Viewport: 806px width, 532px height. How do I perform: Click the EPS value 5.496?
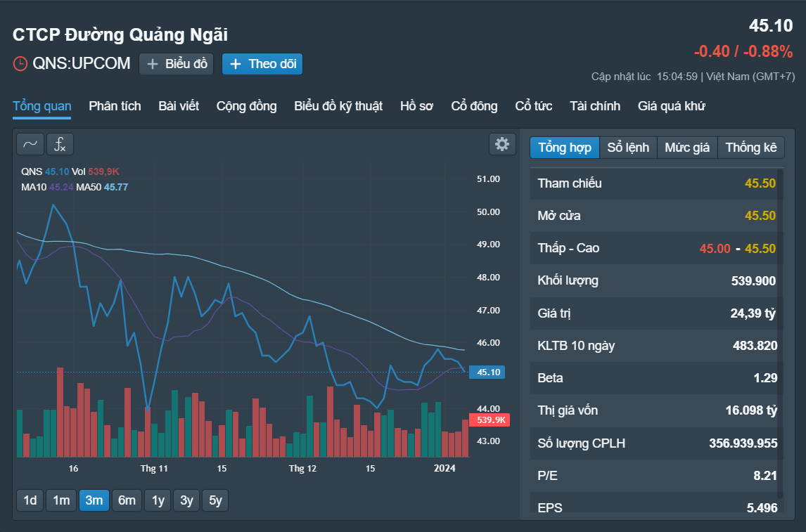tap(762, 508)
